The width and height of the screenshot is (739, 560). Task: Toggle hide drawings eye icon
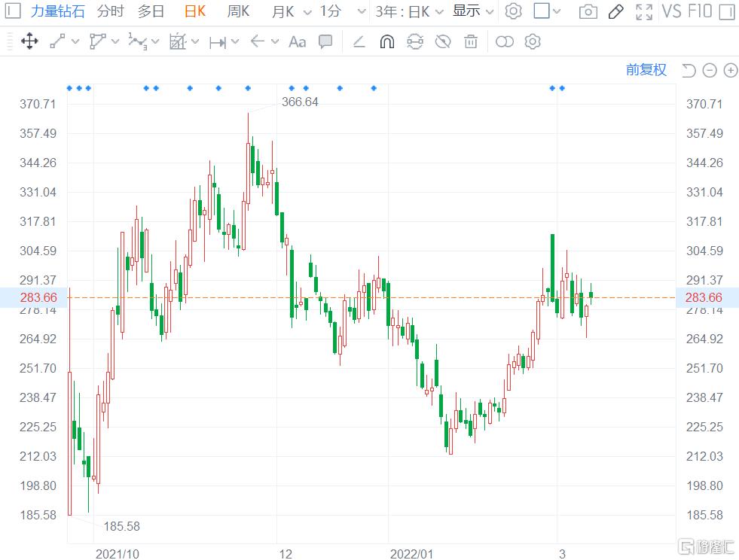click(x=443, y=41)
